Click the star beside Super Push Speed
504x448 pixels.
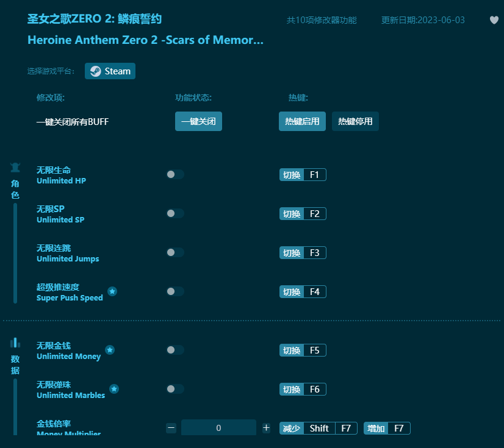click(x=112, y=292)
